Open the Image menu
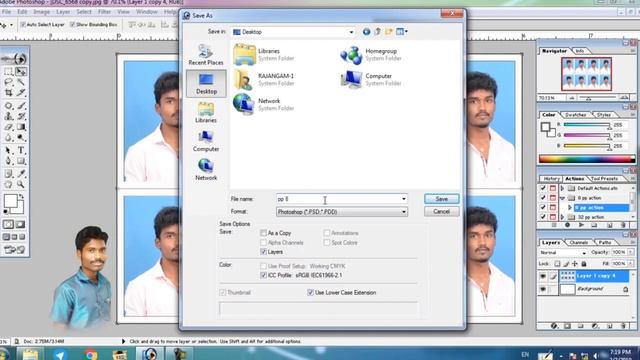This screenshot has width=640, height=360. (42, 12)
